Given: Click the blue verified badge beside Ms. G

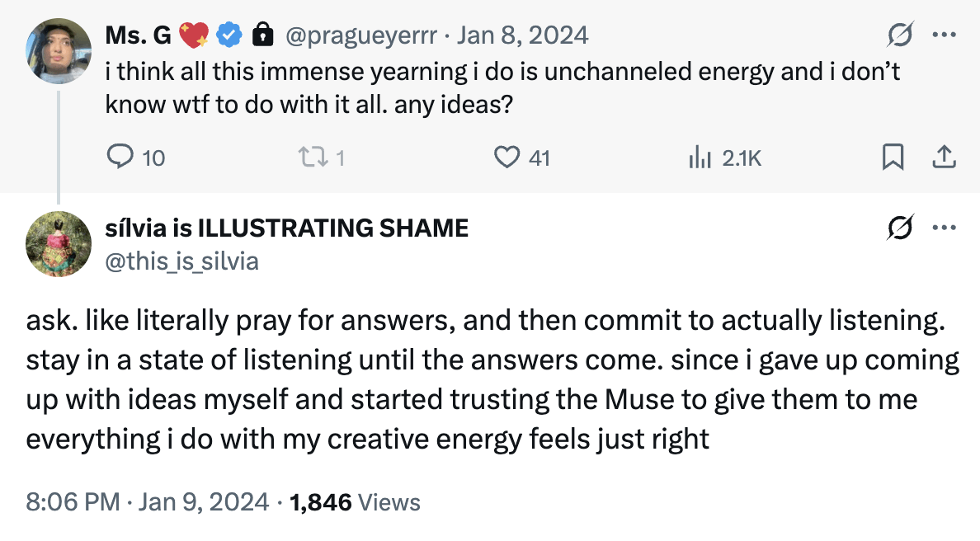Looking at the screenshot, I should [x=230, y=35].
